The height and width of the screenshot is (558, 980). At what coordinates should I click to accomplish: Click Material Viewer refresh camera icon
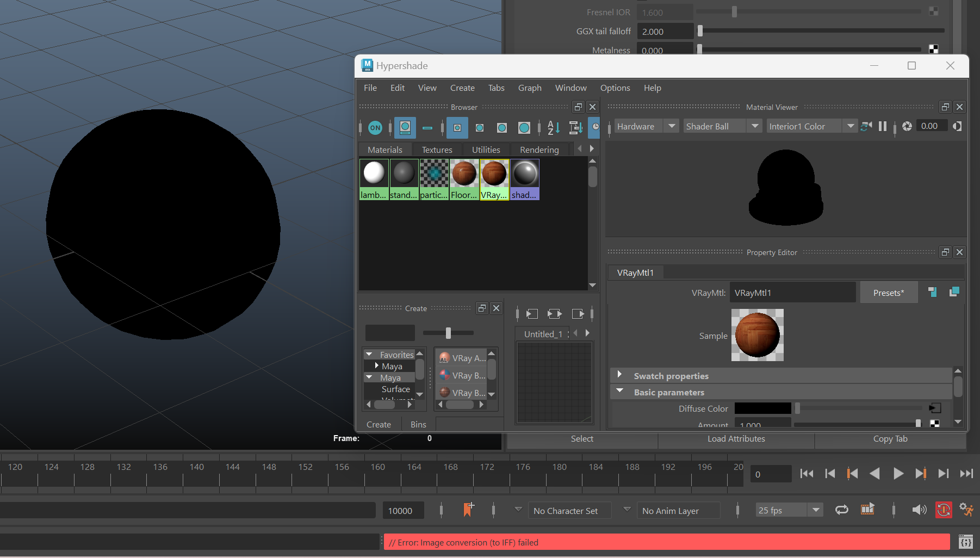pyautogui.click(x=866, y=126)
